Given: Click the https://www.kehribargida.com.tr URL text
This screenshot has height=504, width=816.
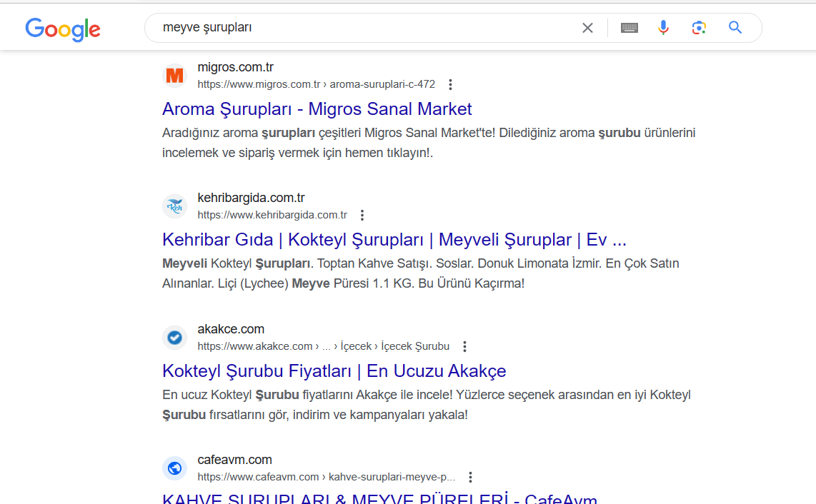Looking at the screenshot, I should point(272,215).
